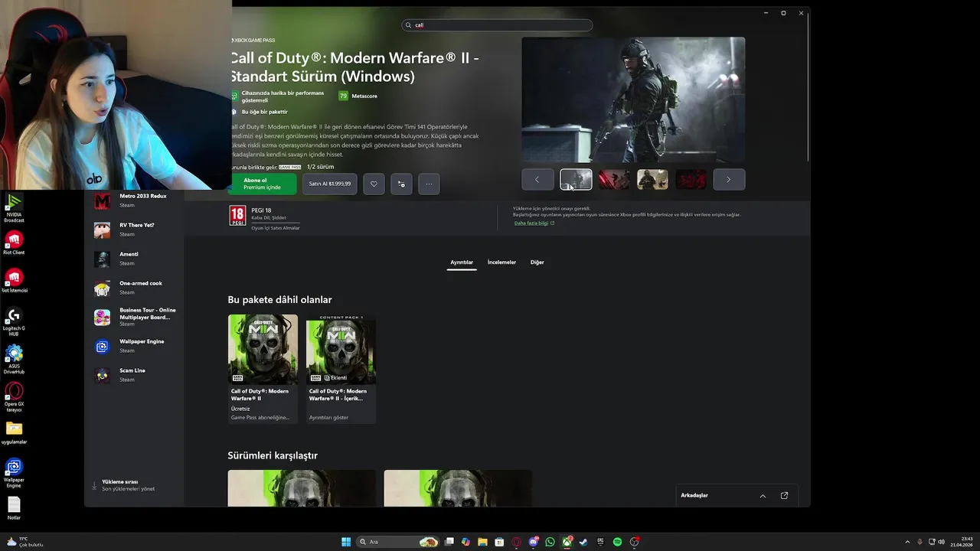Select second red screenshot thumbnail
Image resolution: width=980 pixels, height=551 pixels.
tap(614, 179)
